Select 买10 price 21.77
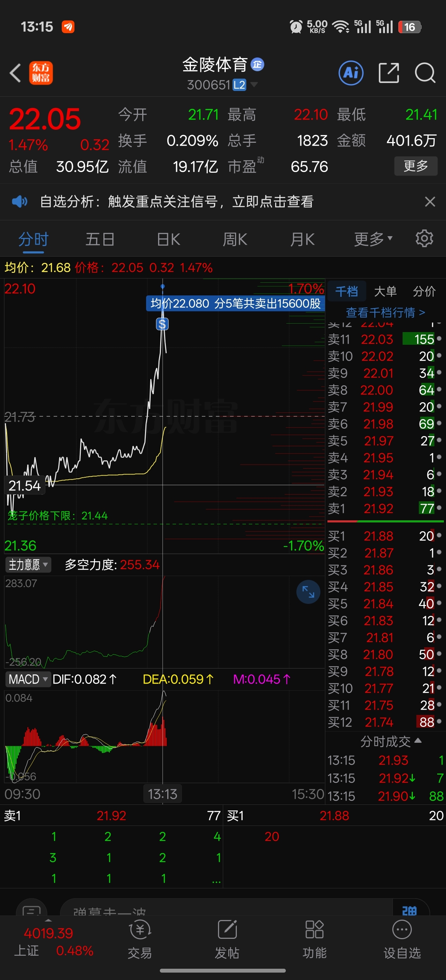Viewport: 446px width, 980px height. point(379,688)
